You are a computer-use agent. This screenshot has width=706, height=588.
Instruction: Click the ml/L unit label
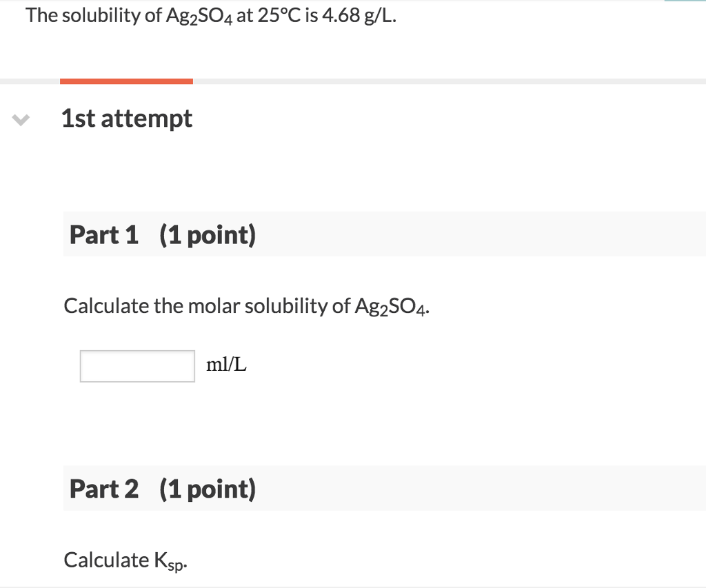pyautogui.click(x=226, y=365)
